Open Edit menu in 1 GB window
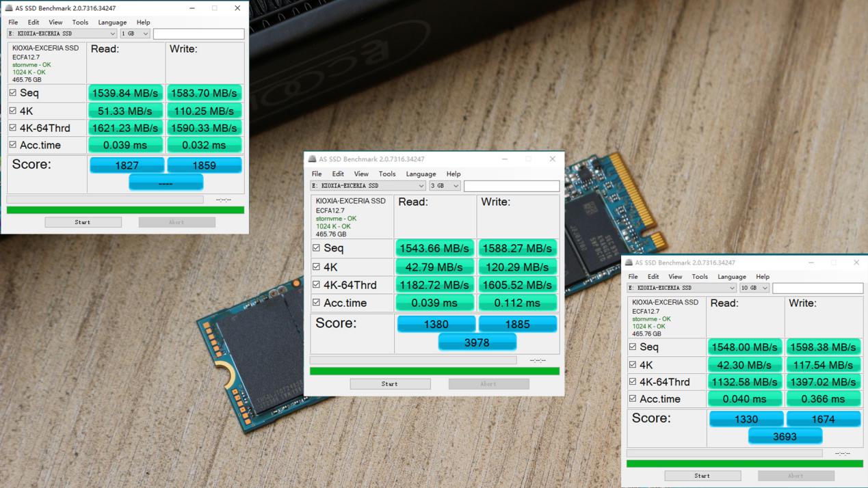Screen dimensions: 868x488 click(x=33, y=23)
